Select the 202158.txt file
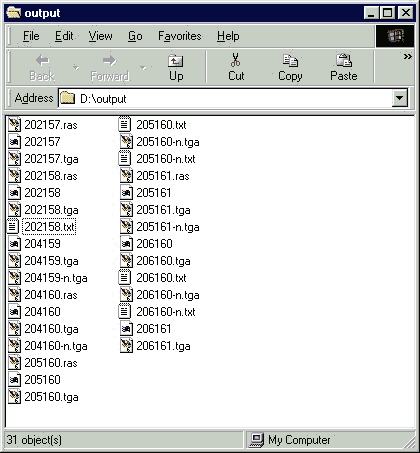Image resolution: width=420 pixels, height=453 pixels. coord(49,227)
